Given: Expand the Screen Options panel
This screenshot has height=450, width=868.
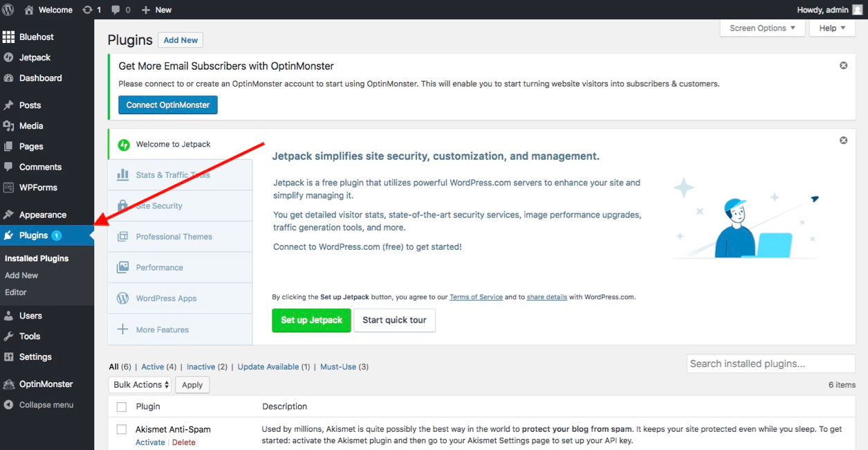Looking at the screenshot, I should click(x=762, y=28).
